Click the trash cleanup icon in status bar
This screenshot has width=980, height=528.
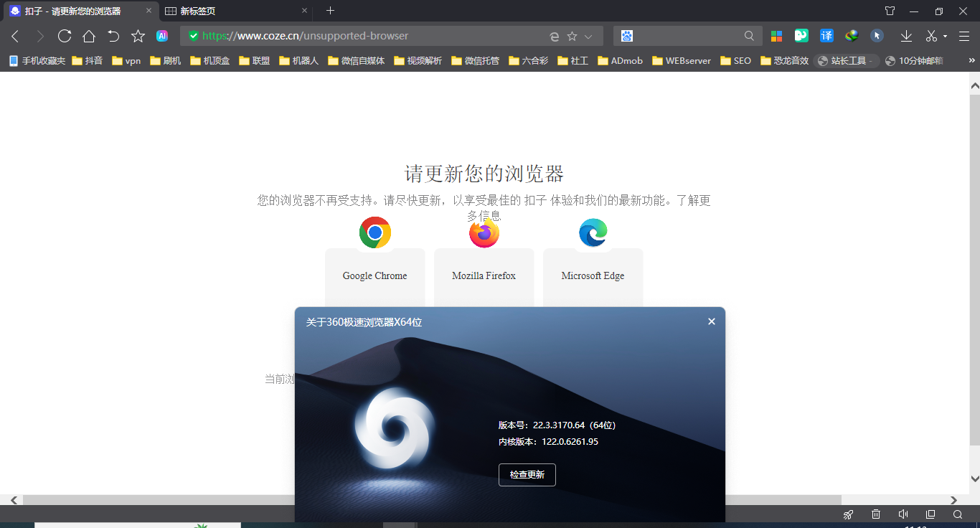875,514
